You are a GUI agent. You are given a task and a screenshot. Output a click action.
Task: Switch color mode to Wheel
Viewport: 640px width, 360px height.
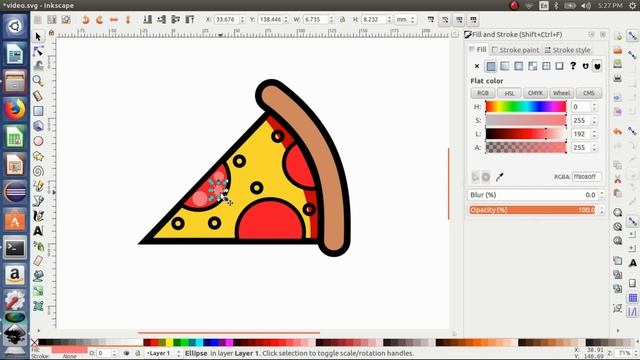click(x=561, y=93)
